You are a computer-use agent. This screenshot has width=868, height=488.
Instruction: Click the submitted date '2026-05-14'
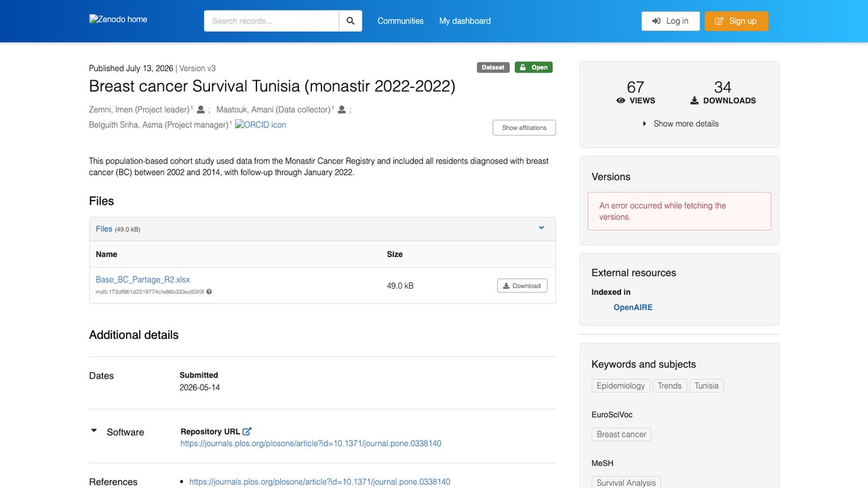coord(199,388)
